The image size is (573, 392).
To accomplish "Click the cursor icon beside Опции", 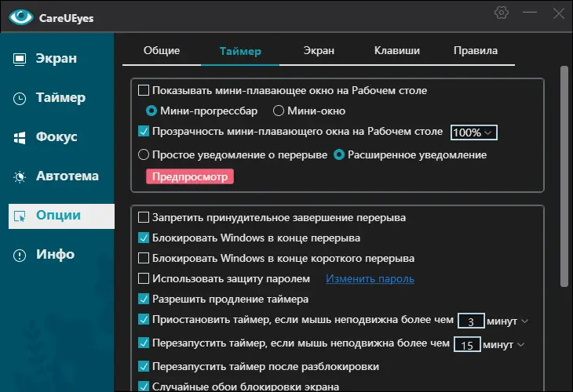I will click(20, 216).
